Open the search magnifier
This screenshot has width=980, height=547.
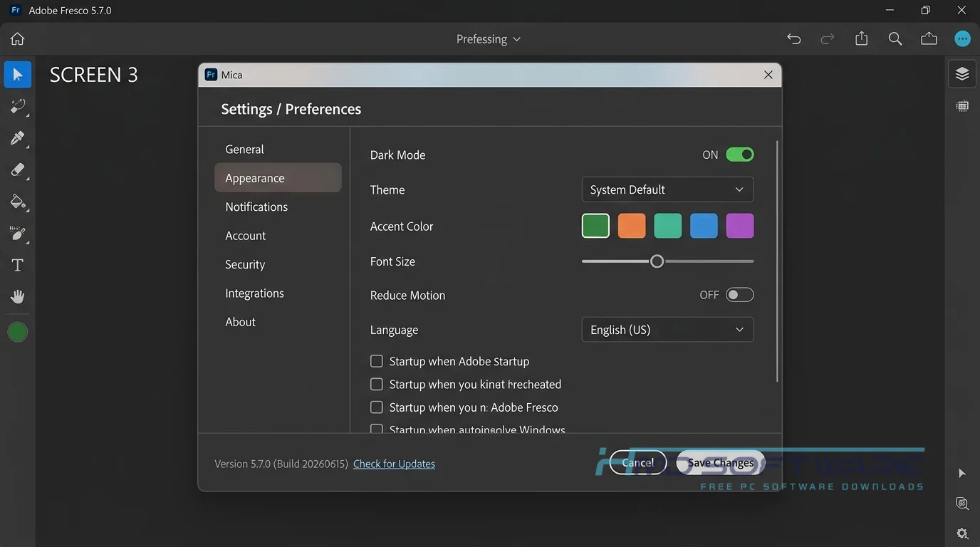coord(895,39)
